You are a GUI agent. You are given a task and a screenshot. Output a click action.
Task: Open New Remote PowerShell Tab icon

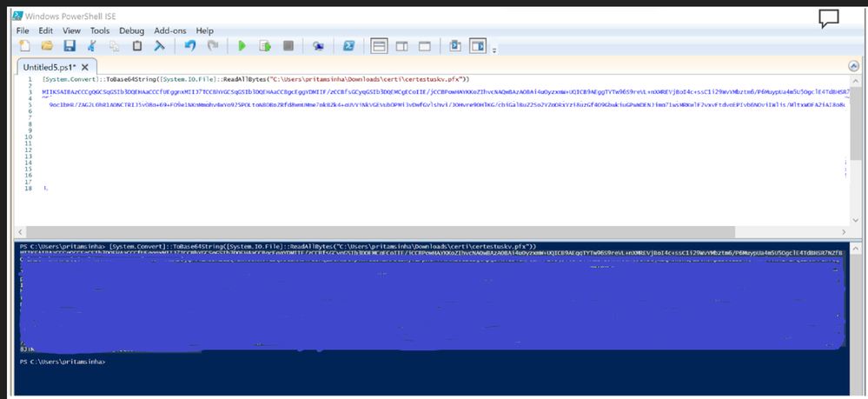(318, 46)
